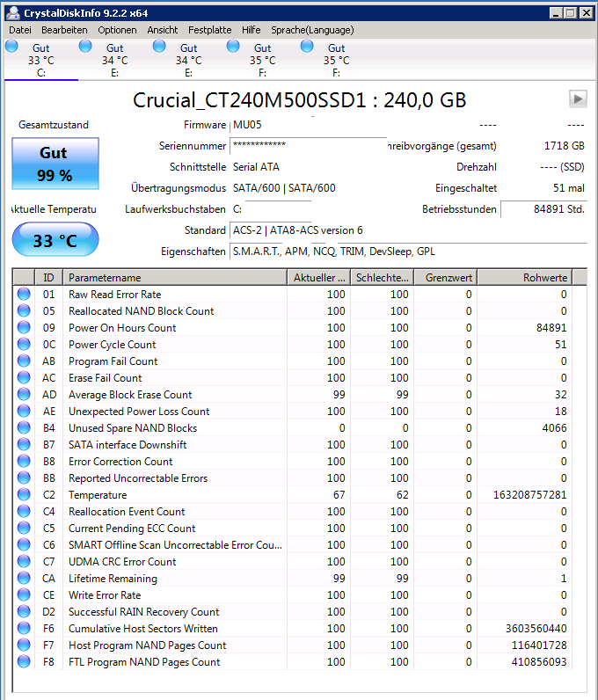The height and width of the screenshot is (700, 598).
Task: Click the status orb for Cumulative Host Sectors Written
Action: point(24,628)
